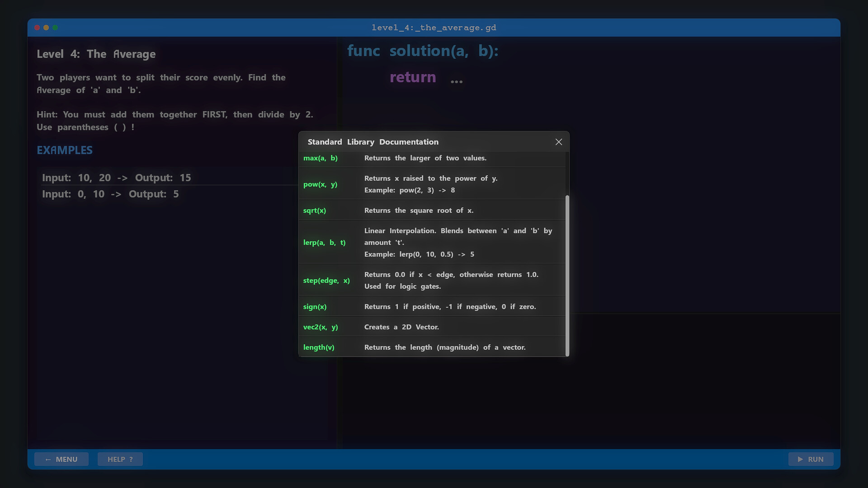The image size is (868, 488).
Task: Select the sqrt(x) documentation entry
Action: [315, 211]
